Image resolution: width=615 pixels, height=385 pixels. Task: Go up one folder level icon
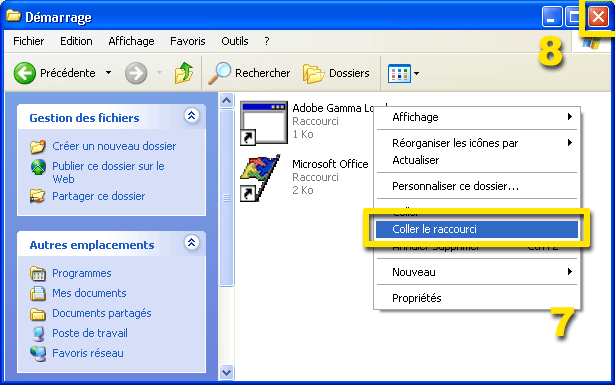pyautogui.click(x=184, y=73)
